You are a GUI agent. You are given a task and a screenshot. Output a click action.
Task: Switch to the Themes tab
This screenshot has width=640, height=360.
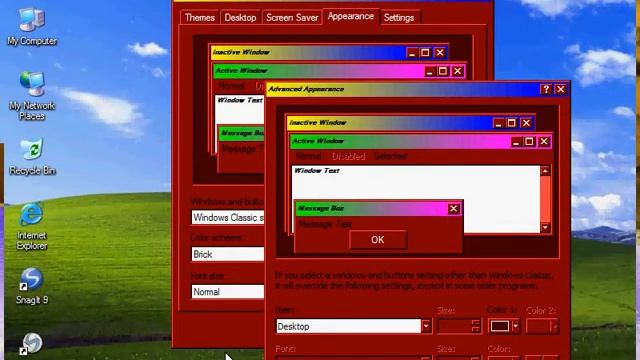pos(200,18)
